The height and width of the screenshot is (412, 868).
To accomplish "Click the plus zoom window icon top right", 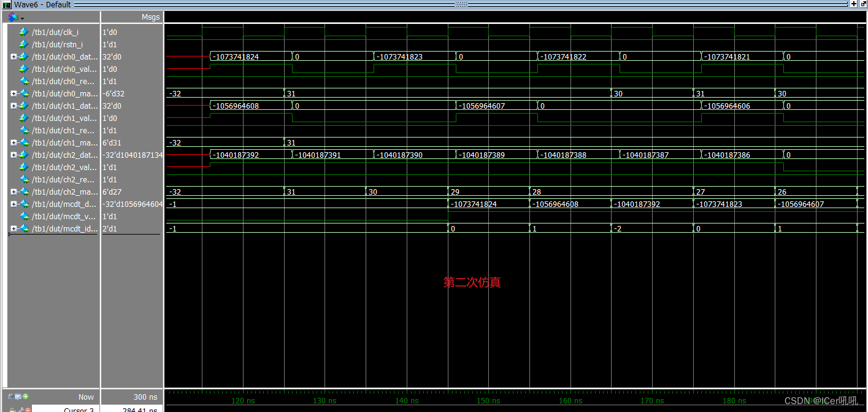I will pos(853,4).
